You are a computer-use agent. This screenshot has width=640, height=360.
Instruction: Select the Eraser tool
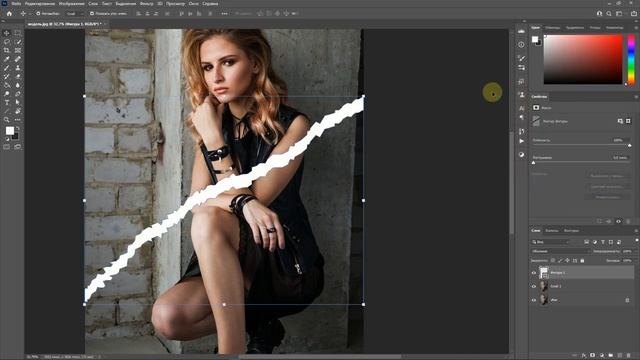[x=18, y=76]
